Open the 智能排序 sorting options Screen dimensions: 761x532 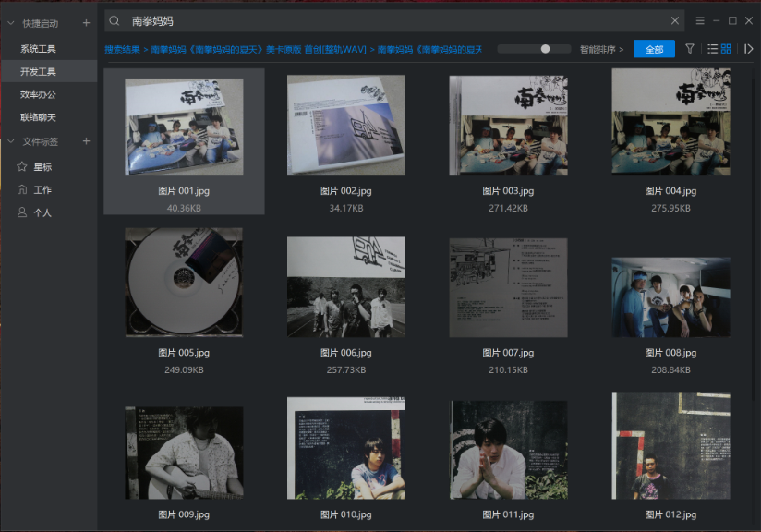(x=601, y=49)
